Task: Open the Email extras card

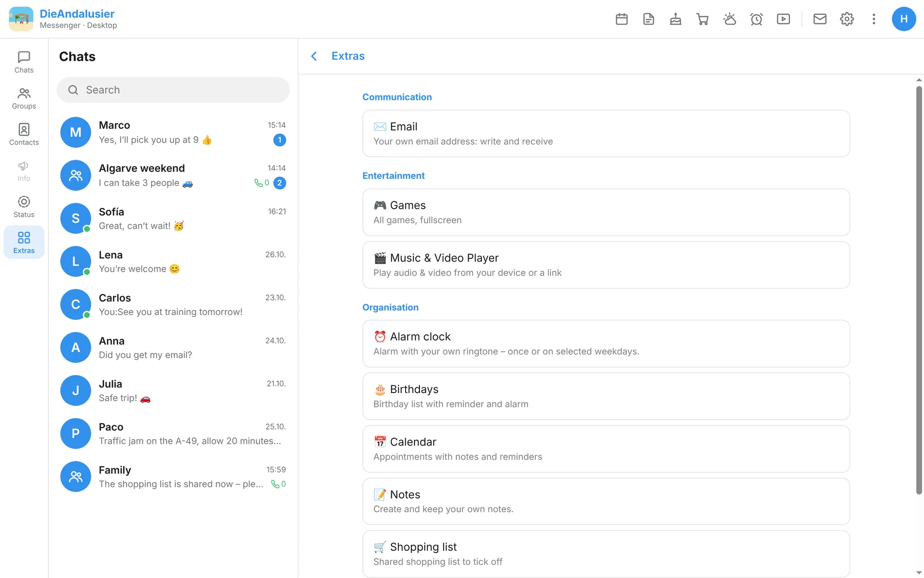Action: 606,134
